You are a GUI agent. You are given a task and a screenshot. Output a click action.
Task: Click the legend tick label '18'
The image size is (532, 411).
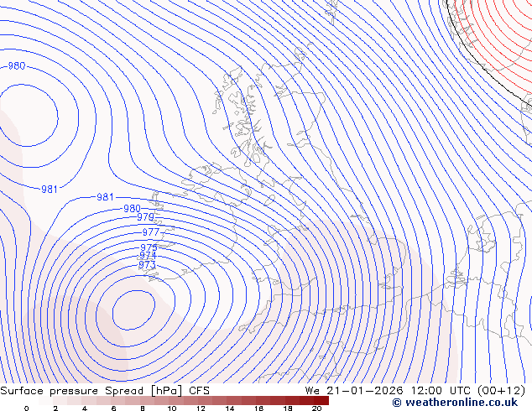[x=288, y=408]
